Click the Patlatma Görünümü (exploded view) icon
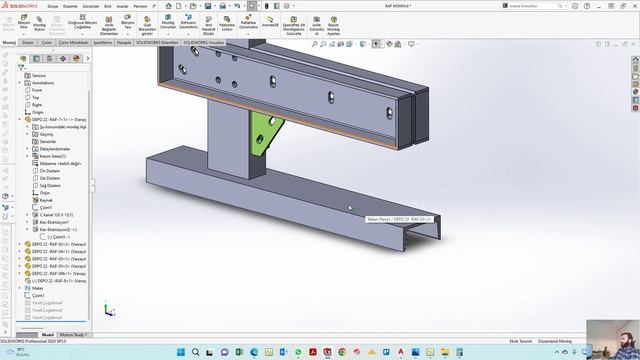640x360 pixels. [248, 17]
